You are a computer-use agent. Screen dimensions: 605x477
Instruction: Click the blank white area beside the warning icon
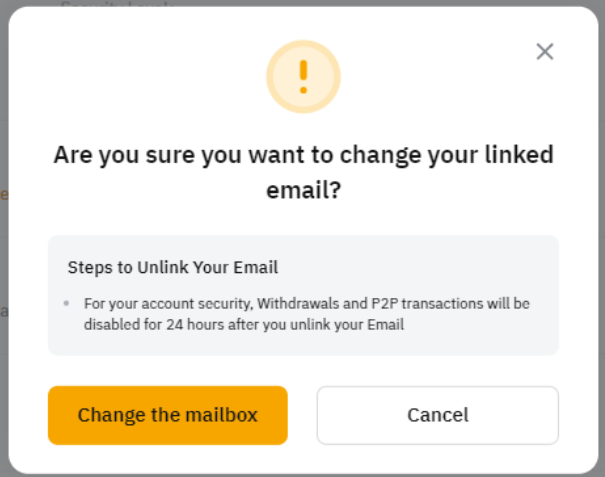[x=150, y=75]
